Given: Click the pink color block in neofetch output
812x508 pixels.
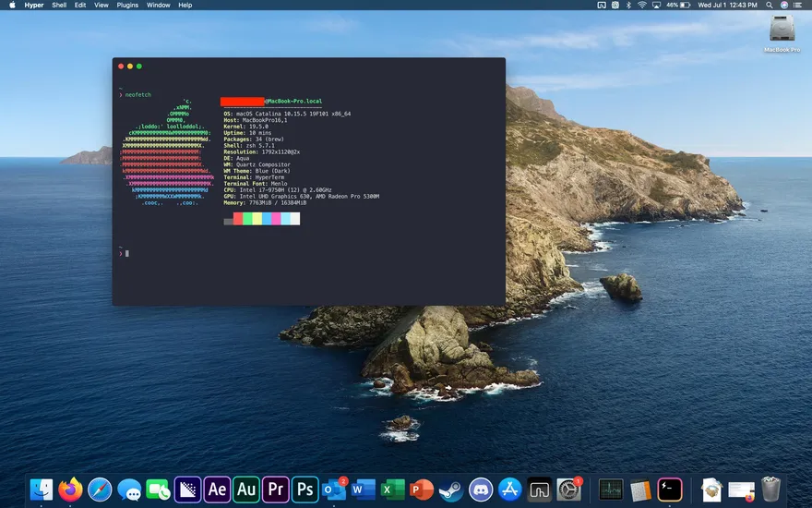Looking at the screenshot, I should click(276, 219).
